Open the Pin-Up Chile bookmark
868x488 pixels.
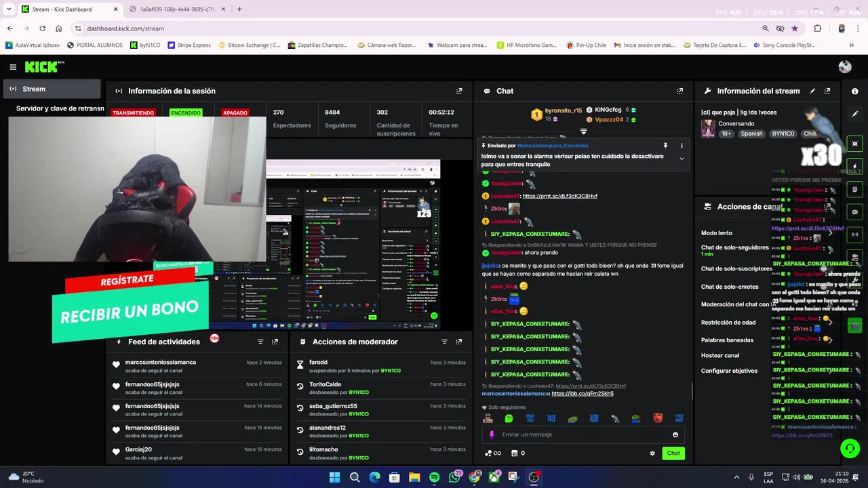(x=586, y=45)
